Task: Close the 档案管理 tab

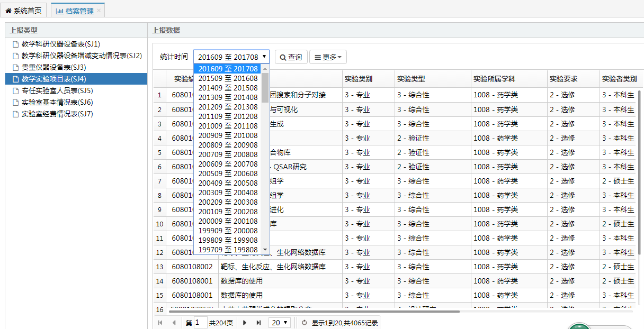Action: (99, 11)
